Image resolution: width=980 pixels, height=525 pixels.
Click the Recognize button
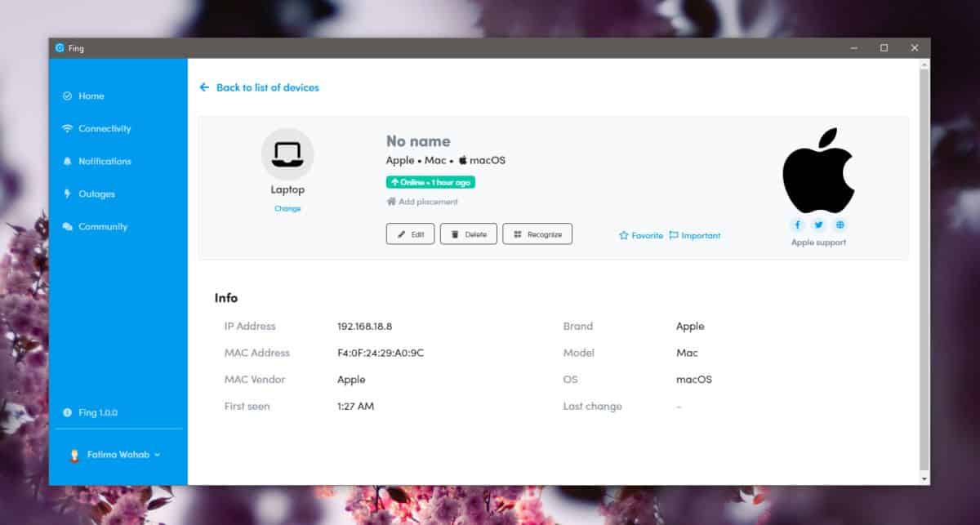tap(537, 234)
